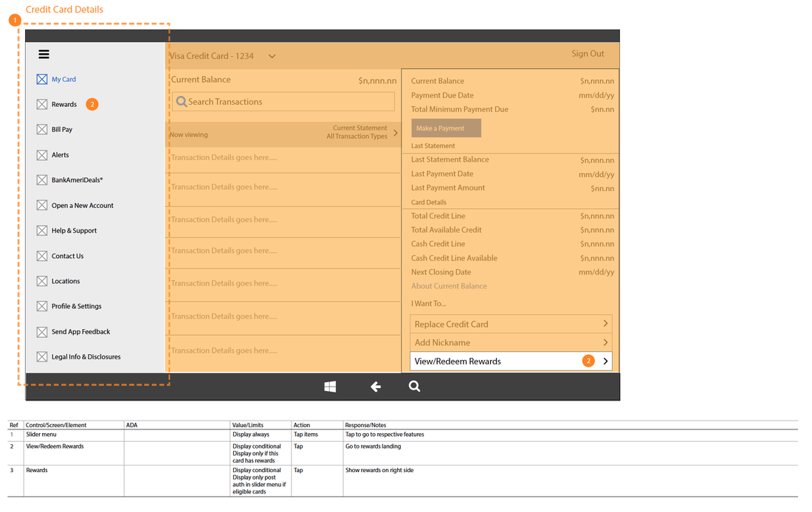Click the Rewards sidebar icon
The width and height of the screenshot is (812, 512).
click(42, 105)
